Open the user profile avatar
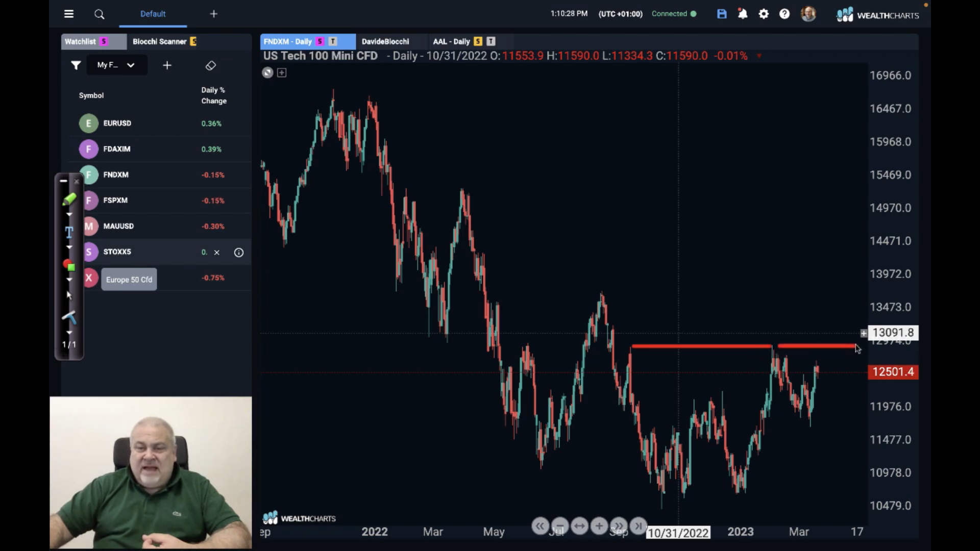 tap(808, 14)
